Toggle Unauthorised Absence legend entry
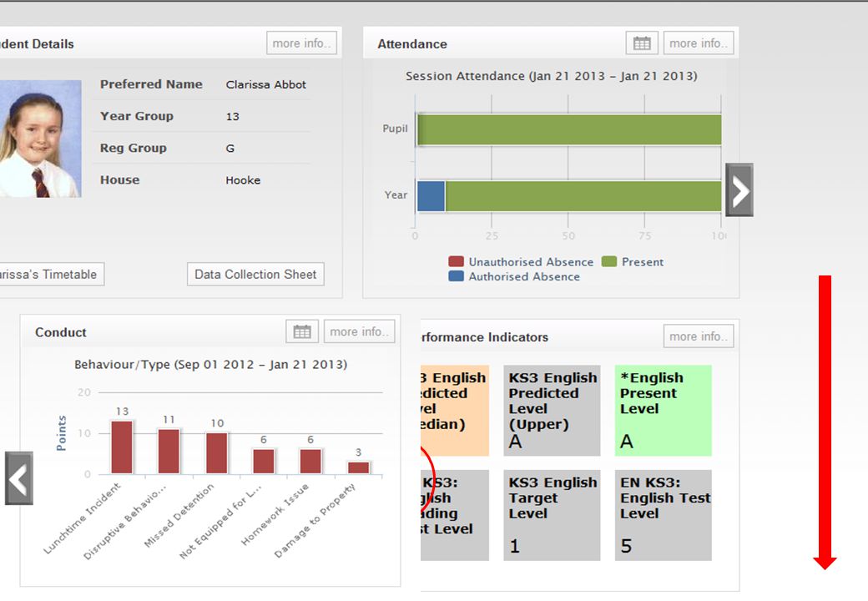 click(520, 262)
